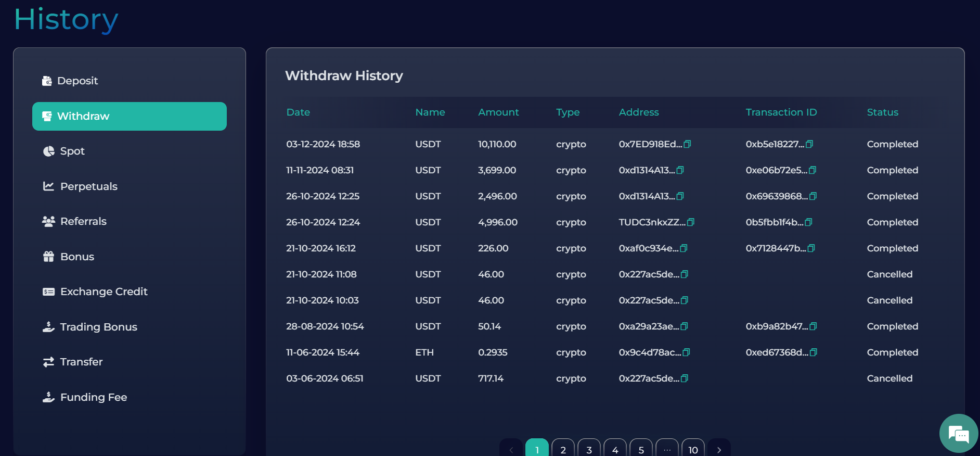Copy the 0x9c4d78ac address
Image resolution: width=980 pixels, height=456 pixels.
(686, 352)
